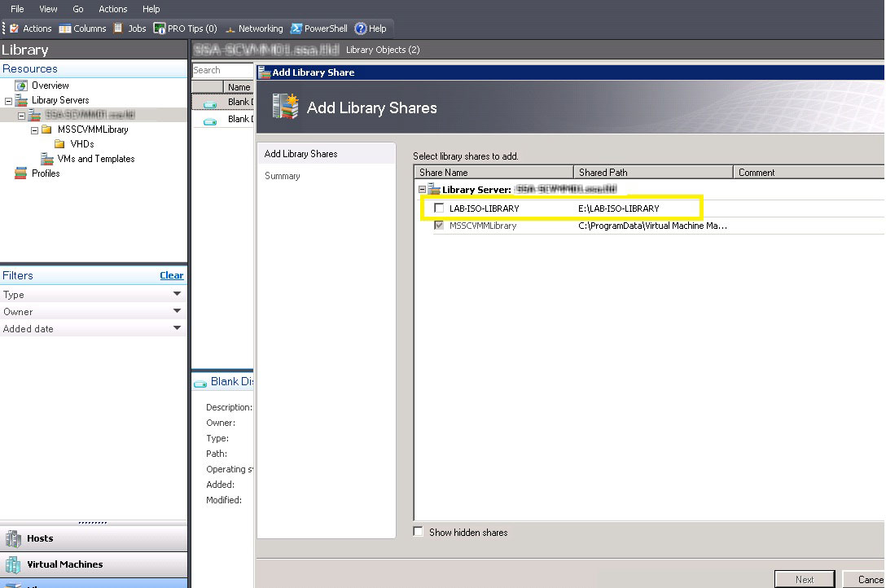
Task: Collapse the blurred server tree node
Action: 21,116
